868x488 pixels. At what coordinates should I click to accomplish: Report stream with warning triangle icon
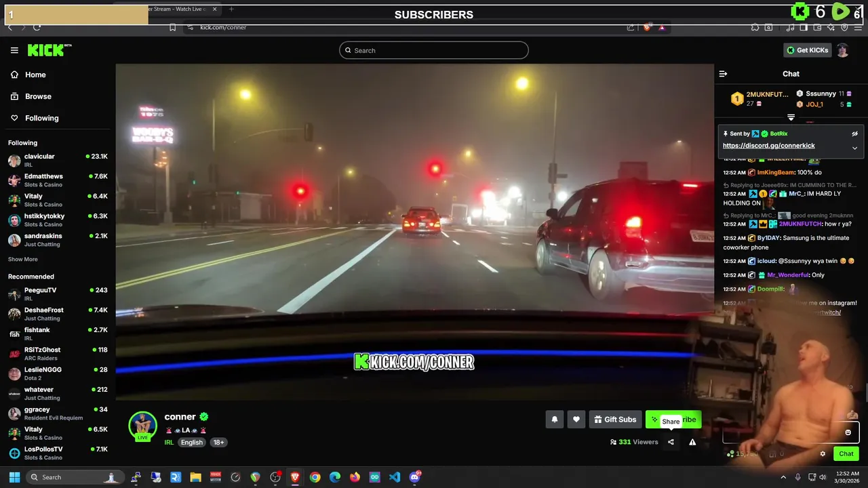(x=692, y=442)
